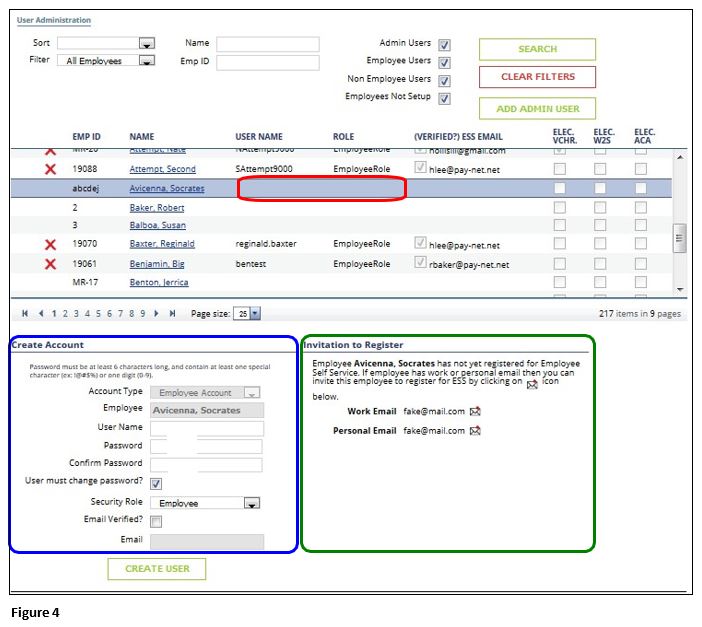Open Account Type dropdown
The width and height of the screenshot is (702, 627).
[x=252, y=393]
